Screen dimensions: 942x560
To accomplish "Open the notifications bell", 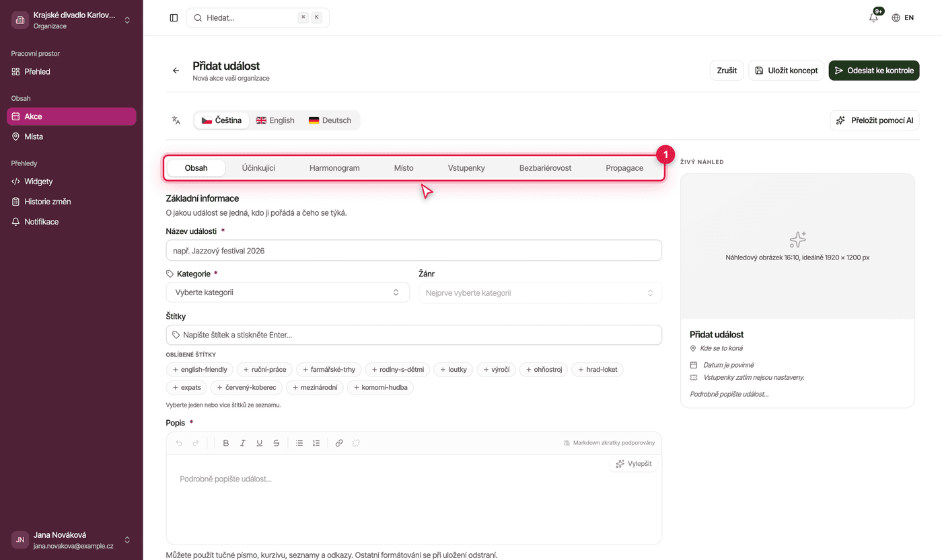I will point(873,18).
